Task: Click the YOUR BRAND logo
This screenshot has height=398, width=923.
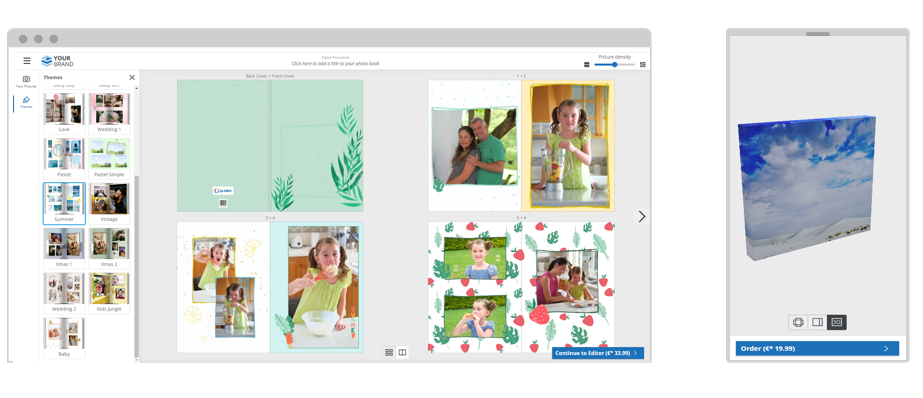Action: tap(58, 61)
